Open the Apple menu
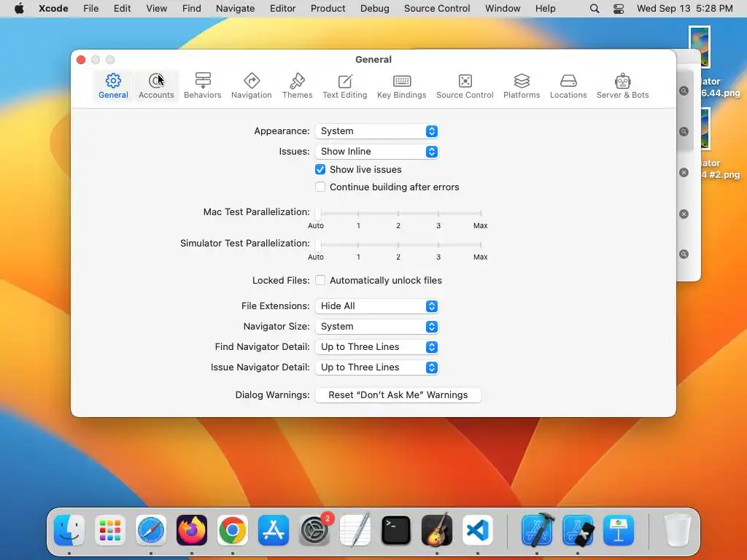747x560 pixels. point(19,9)
